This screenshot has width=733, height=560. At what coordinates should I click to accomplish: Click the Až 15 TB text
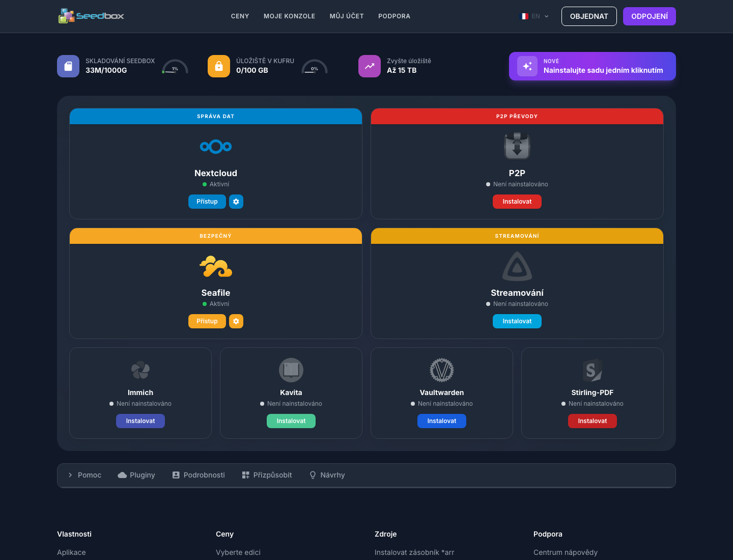(x=402, y=70)
